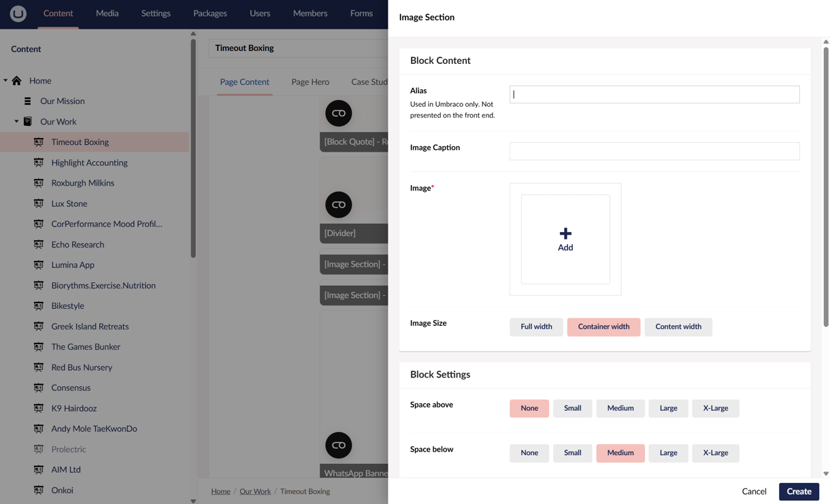Screen dimensions: 830x504
Task: Collapse the Home tree node
Action: coord(6,80)
